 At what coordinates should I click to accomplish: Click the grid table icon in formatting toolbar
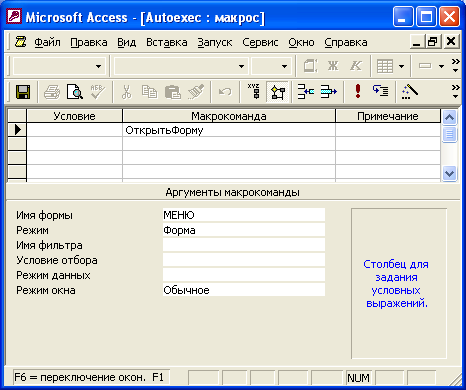385,66
